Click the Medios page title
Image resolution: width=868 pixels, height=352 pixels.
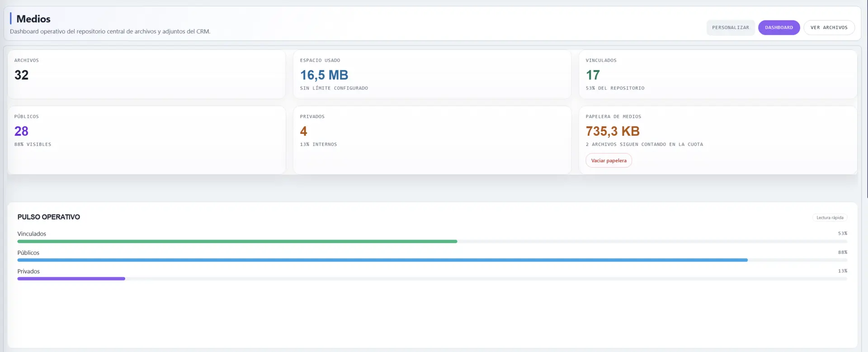point(33,19)
